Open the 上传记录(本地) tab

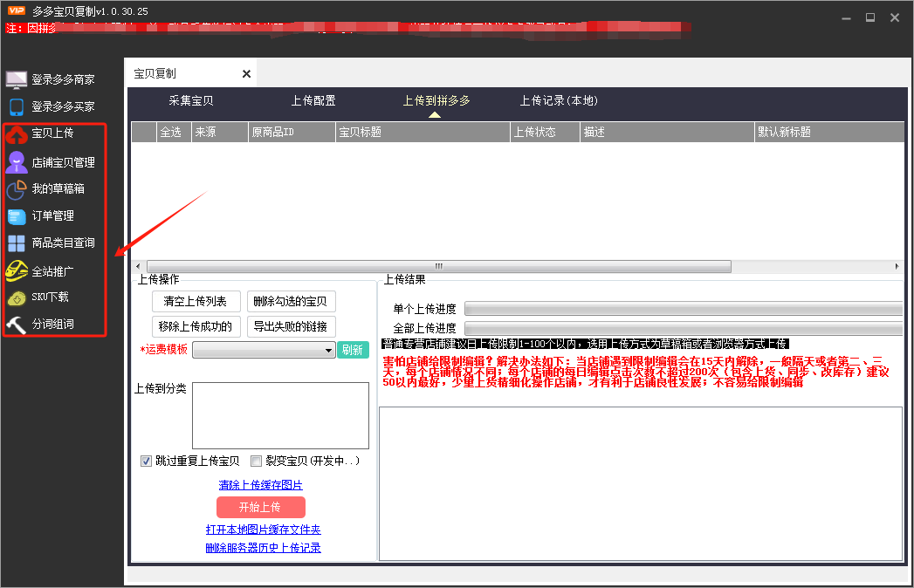point(559,101)
